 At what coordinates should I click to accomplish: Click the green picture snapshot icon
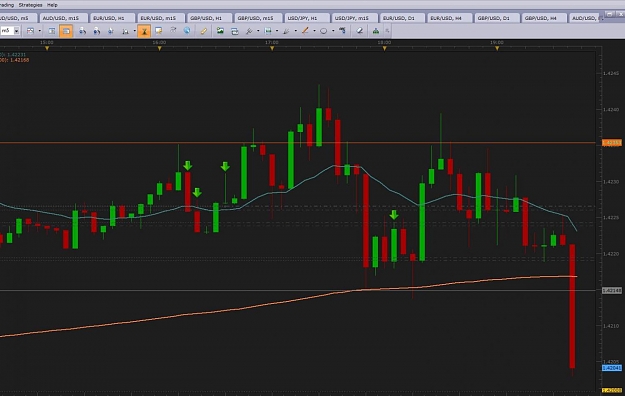coord(220,31)
